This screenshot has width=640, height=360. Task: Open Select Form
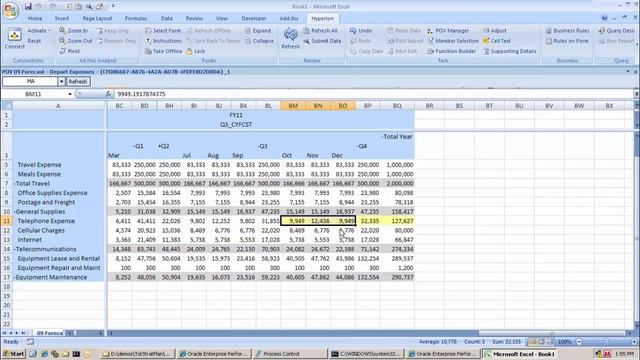click(162, 31)
